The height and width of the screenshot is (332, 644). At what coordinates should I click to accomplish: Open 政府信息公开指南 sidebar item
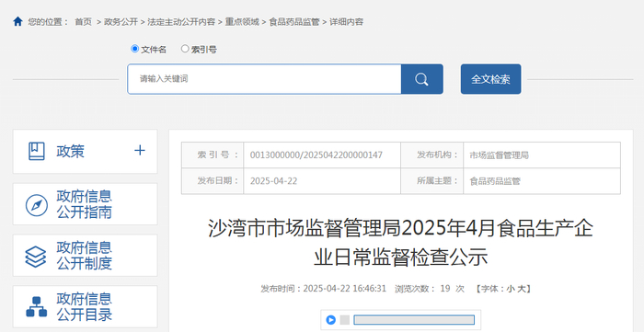[85, 204]
